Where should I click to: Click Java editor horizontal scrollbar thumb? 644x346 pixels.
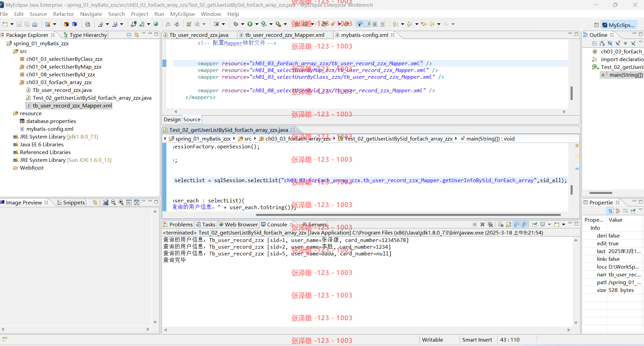[408, 215]
